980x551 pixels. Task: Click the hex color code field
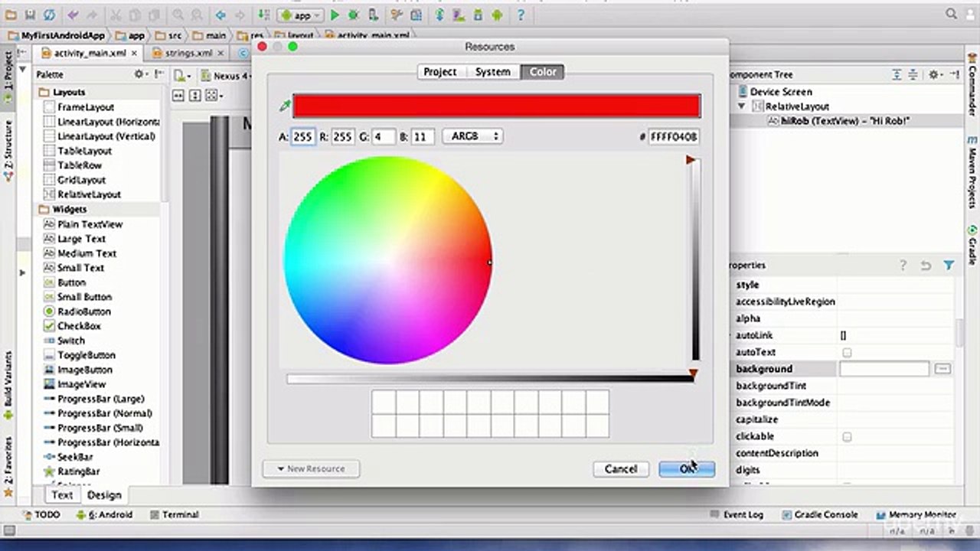[x=674, y=137]
